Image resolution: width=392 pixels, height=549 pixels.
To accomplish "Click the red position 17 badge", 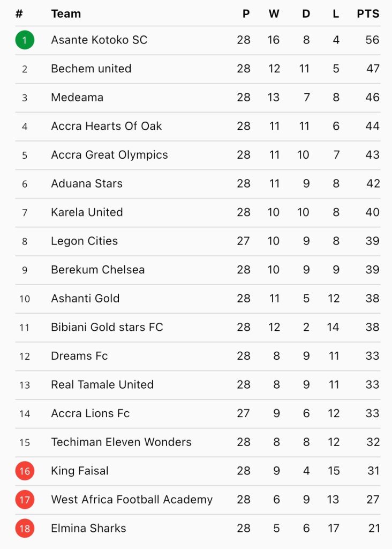I will (25, 500).
